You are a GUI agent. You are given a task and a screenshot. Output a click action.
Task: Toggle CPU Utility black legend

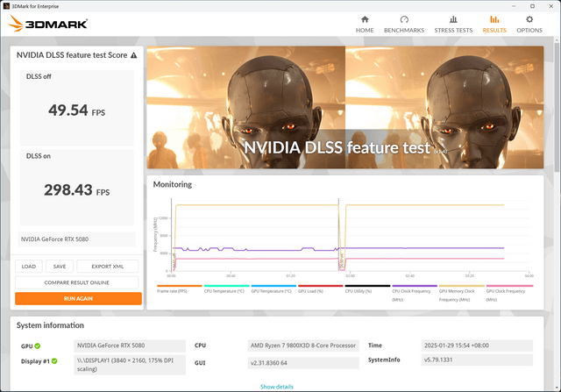[367, 289]
